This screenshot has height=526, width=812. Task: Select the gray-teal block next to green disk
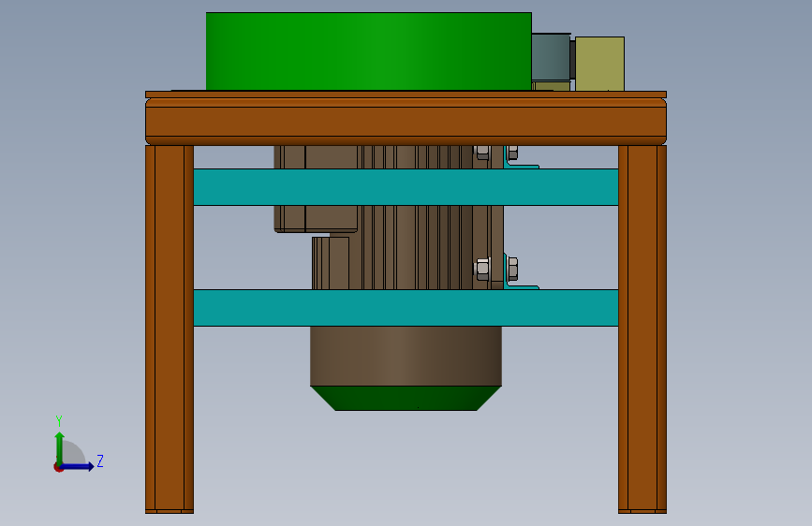[551, 57]
